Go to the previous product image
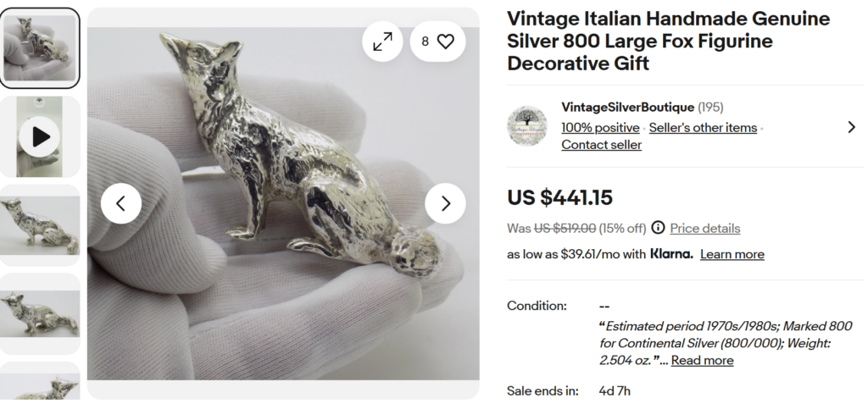 (x=121, y=203)
